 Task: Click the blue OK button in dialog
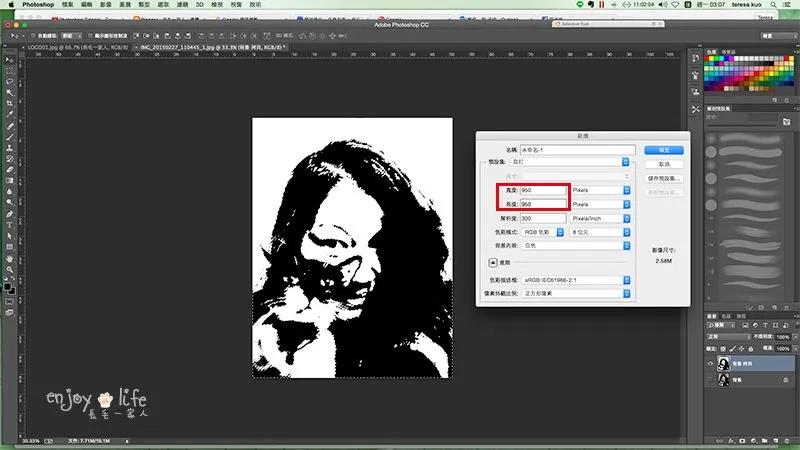664,150
